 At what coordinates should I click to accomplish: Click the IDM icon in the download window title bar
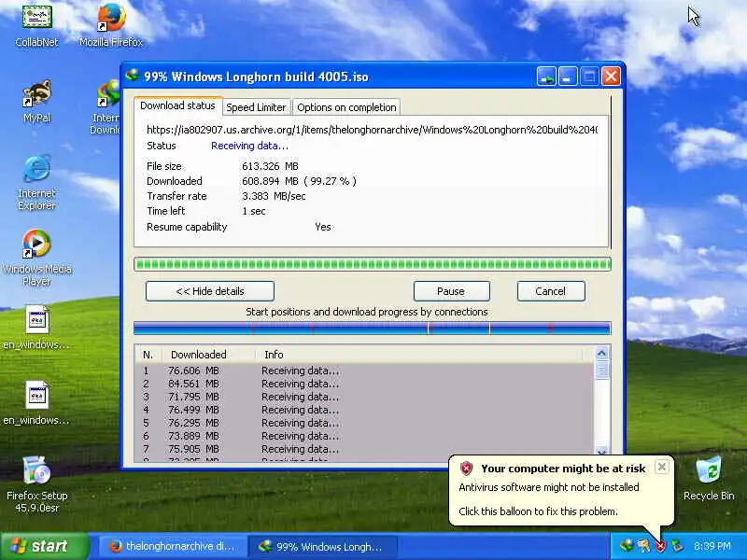(132, 76)
